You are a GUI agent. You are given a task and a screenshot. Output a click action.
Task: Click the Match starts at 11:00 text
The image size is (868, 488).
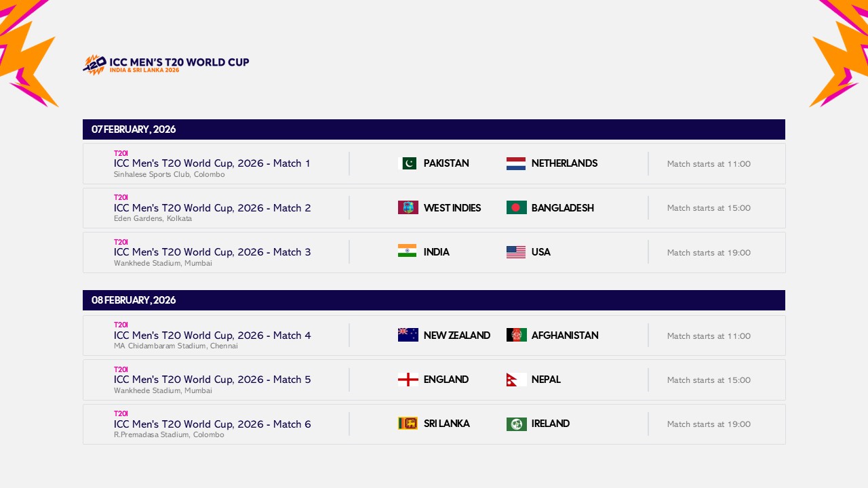(709, 164)
